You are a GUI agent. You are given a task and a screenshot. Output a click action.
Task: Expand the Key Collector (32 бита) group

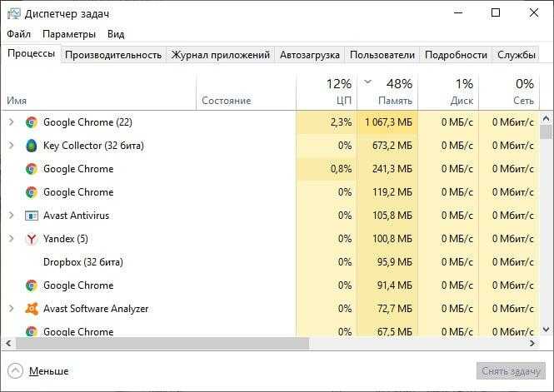(x=11, y=146)
